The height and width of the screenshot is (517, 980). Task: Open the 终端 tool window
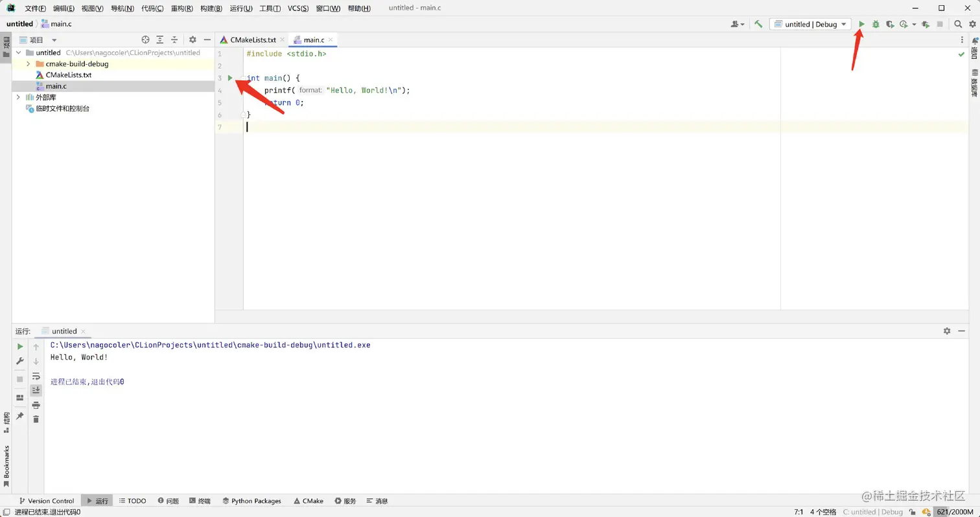click(x=200, y=501)
